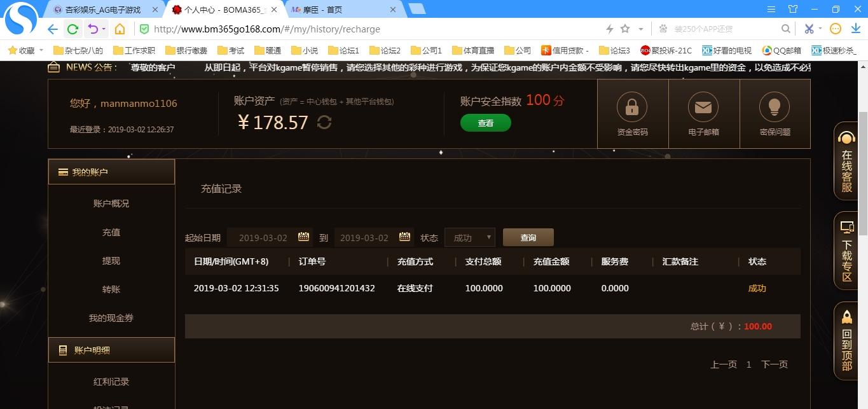Click the search box 装250个APP还贷

pyautogui.click(x=704, y=29)
